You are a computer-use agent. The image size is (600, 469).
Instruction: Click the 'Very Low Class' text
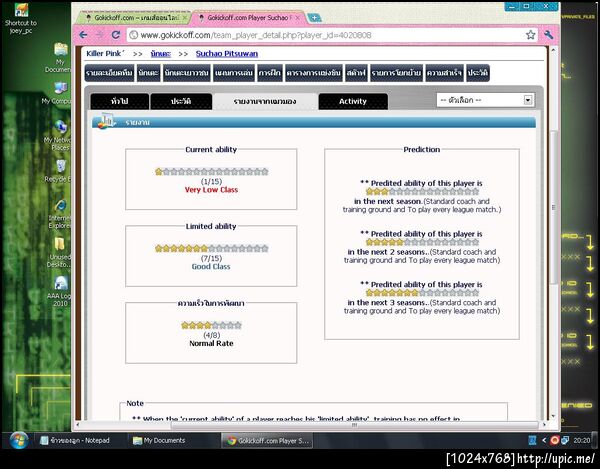click(x=211, y=190)
